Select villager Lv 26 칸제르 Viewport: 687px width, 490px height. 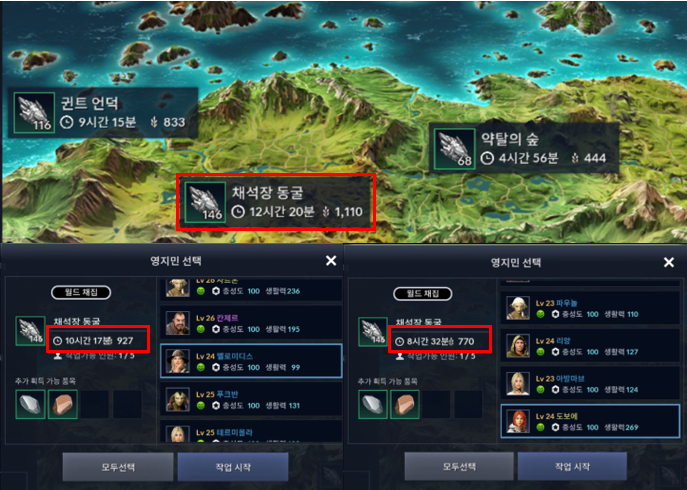(251, 323)
